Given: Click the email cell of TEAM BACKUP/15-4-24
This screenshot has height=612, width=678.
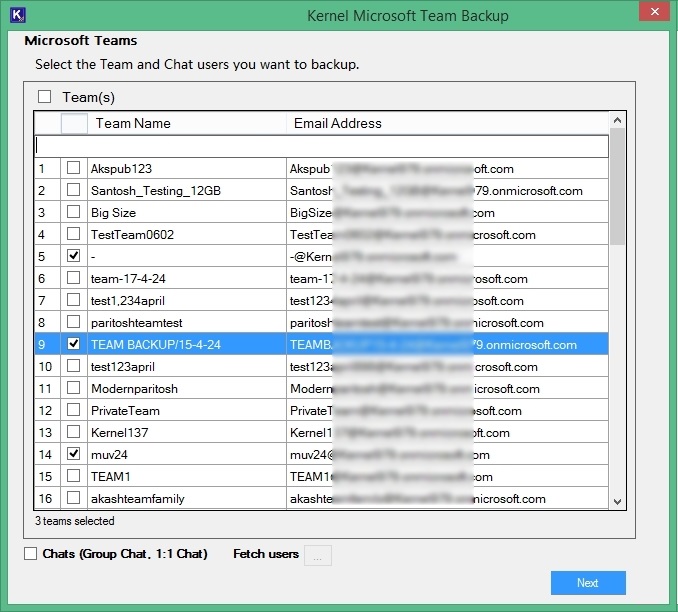Looking at the screenshot, I should [x=448, y=344].
